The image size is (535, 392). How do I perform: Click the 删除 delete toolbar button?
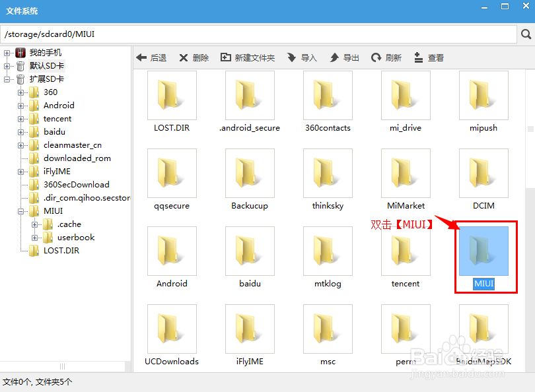(194, 57)
